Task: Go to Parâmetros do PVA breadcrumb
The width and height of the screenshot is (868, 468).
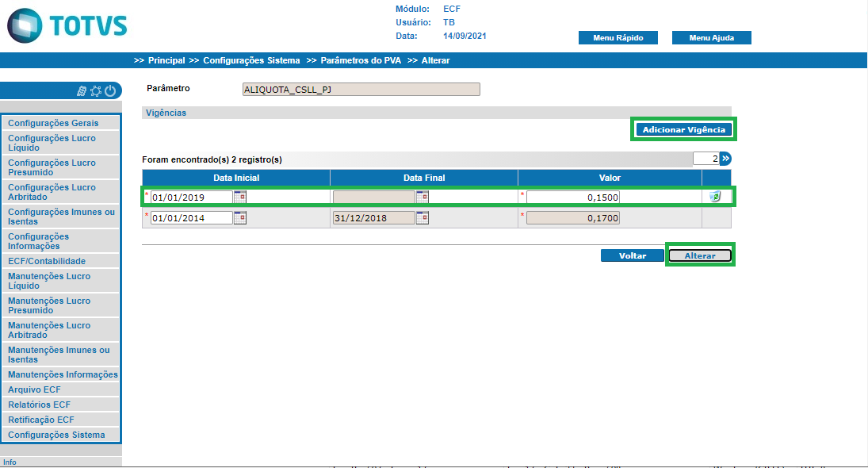Action: pyautogui.click(x=361, y=60)
